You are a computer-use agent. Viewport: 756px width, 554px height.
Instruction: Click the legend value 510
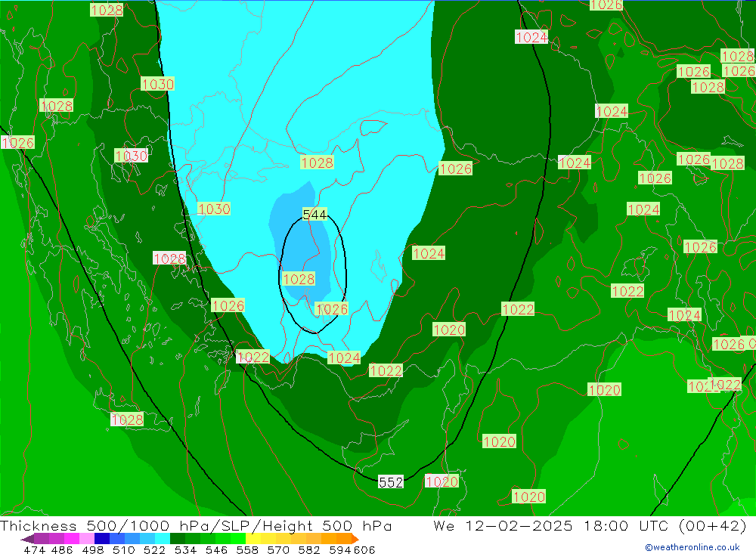click(124, 549)
